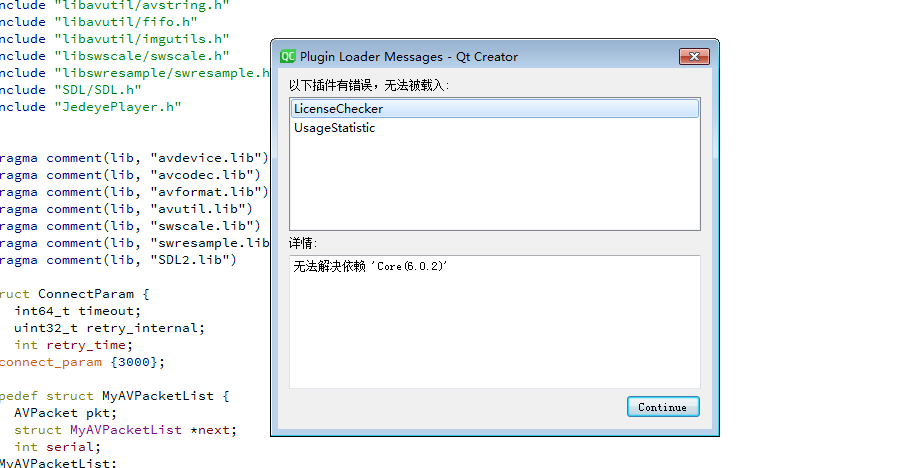897x468 pixels.
Task: Click the Qt Creator icon in title bar
Action: [x=288, y=57]
